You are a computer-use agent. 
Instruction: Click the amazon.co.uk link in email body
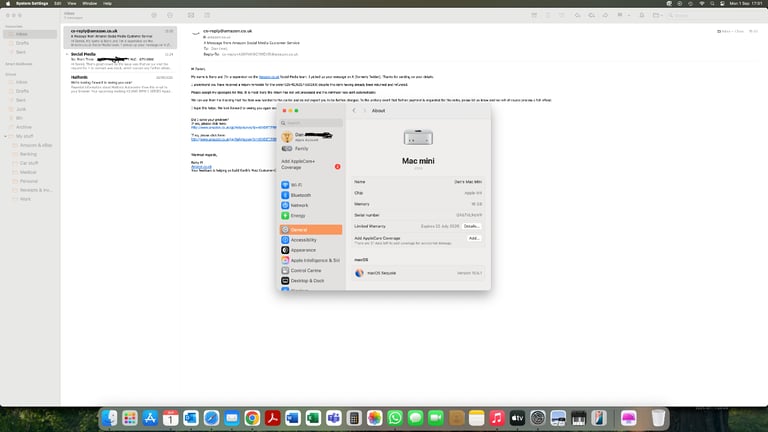point(269,77)
